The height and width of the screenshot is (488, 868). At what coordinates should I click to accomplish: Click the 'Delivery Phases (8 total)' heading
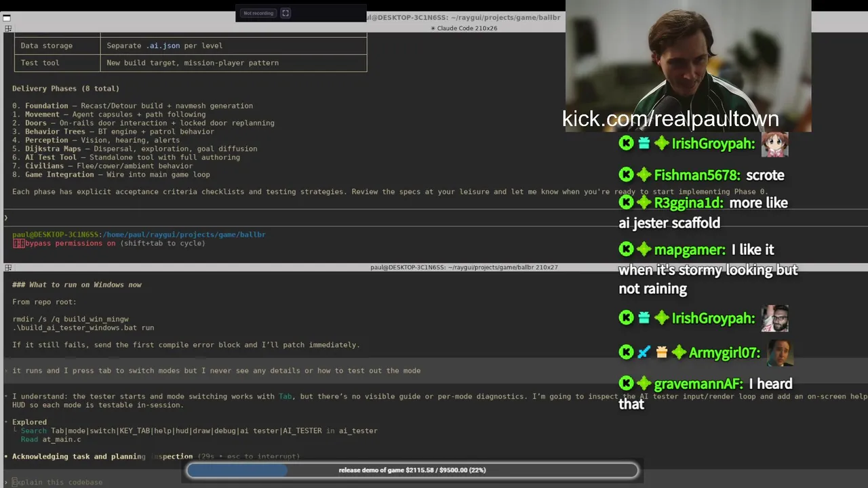66,89
